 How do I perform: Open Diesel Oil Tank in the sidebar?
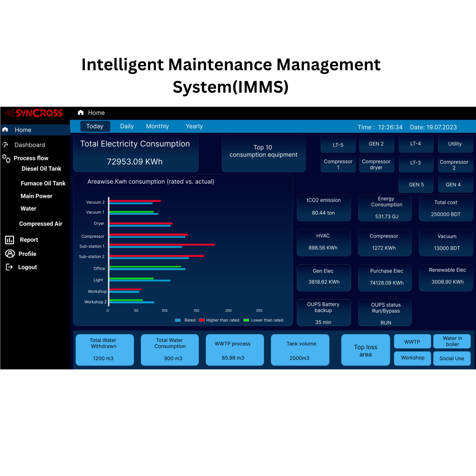(x=41, y=169)
